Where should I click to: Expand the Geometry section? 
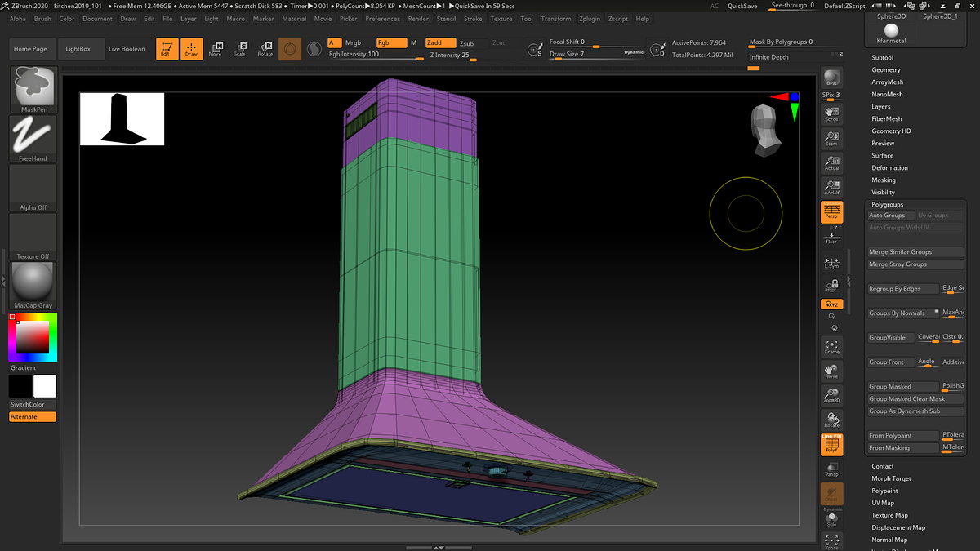tap(885, 70)
